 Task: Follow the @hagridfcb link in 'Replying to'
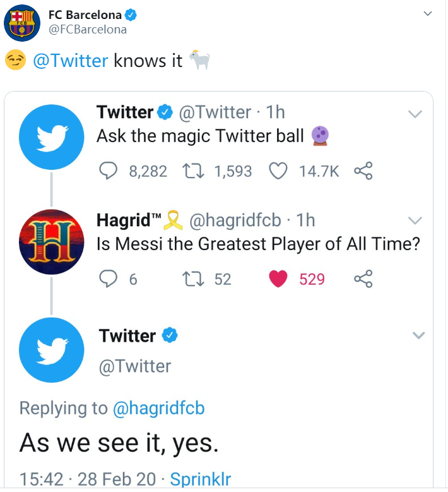pyautogui.click(x=158, y=408)
